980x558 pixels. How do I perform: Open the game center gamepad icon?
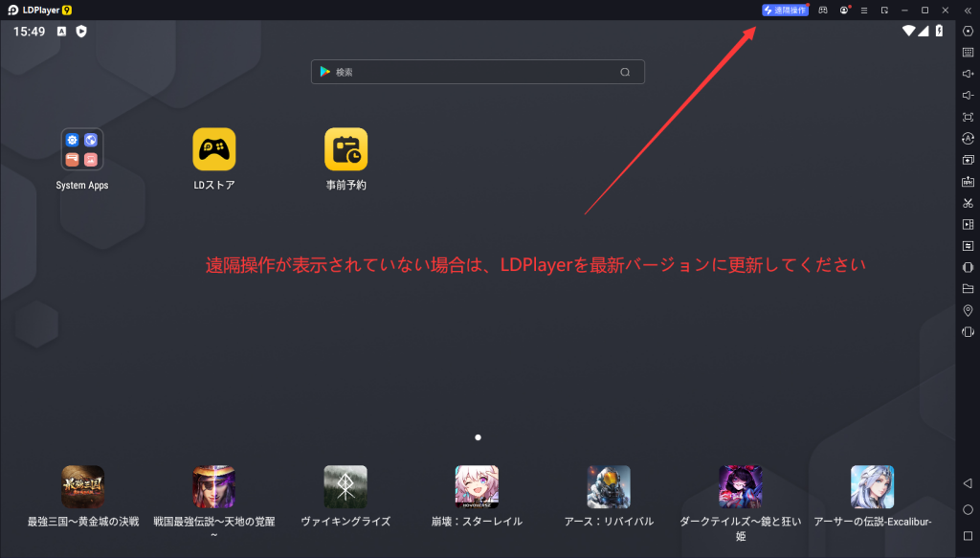point(823,10)
